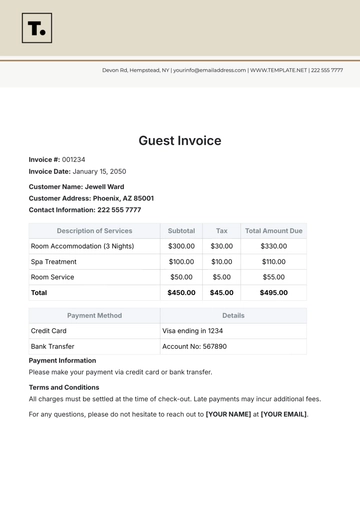The height and width of the screenshot is (510, 360).
Task: Click the $10.00 tax cell
Action: pos(222,262)
